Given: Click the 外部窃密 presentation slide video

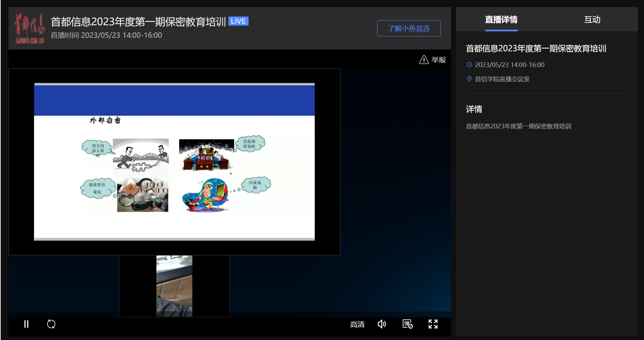Looking at the screenshot, I should [174, 162].
